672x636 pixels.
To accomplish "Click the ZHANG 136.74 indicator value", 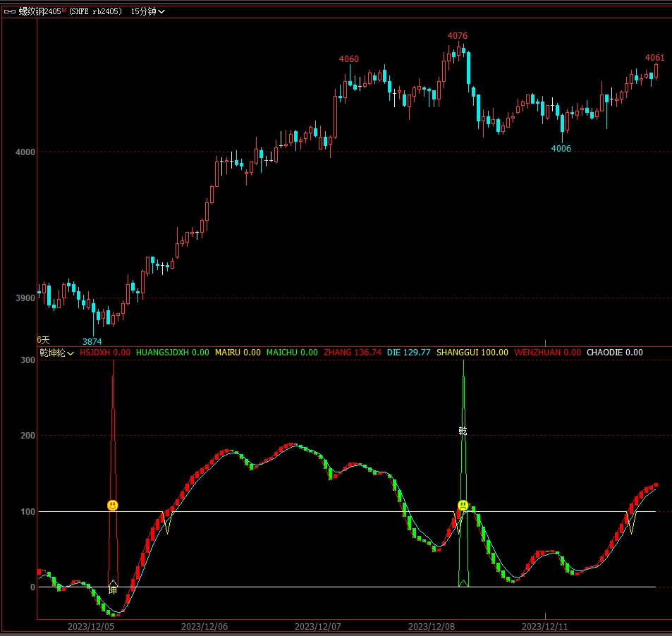I will (352, 353).
